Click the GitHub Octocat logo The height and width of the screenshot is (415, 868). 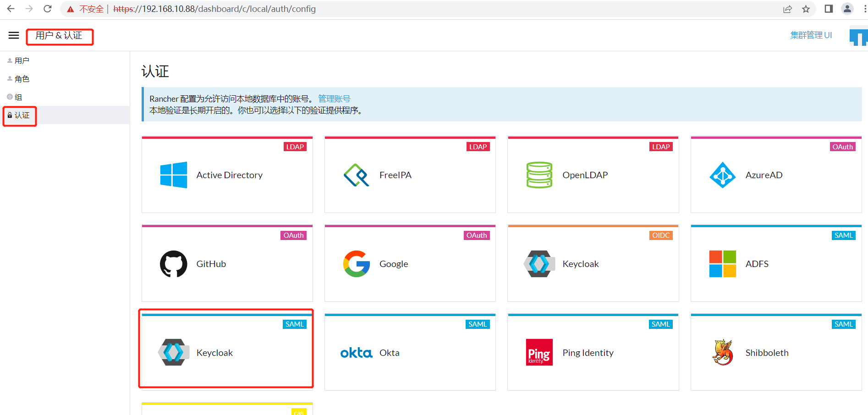coord(174,264)
